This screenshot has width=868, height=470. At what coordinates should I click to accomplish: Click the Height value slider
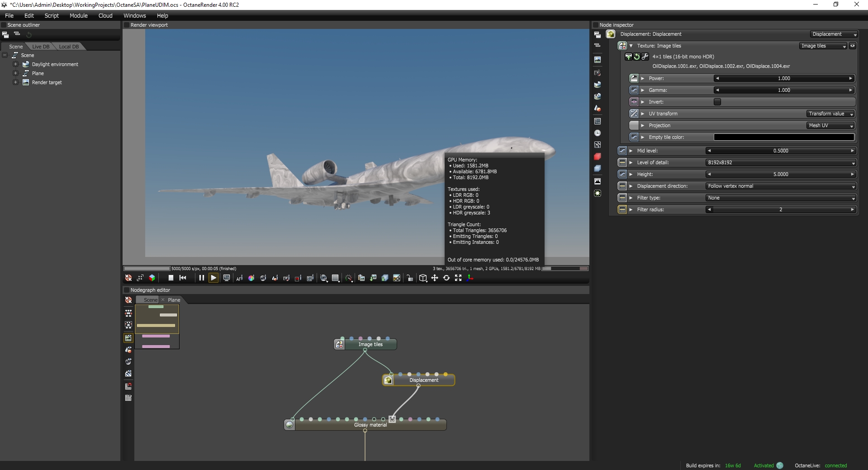click(781, 174)
